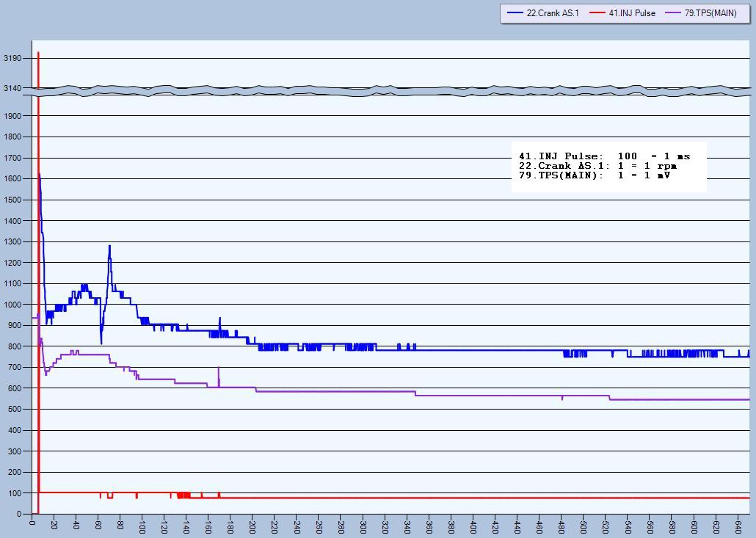Click the red INJ Pulse legend line swatch
Image resolution: width=756 pixels, height=538 pixels.
tap(597, 13)
